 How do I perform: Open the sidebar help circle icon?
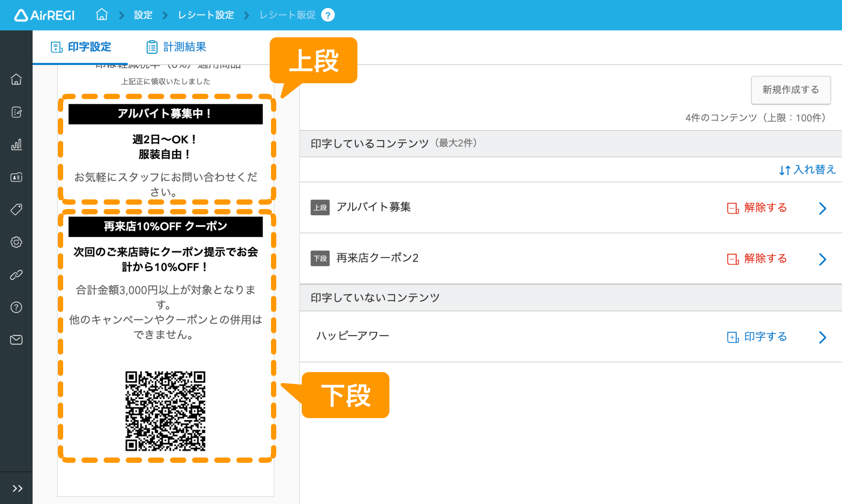tap(16, 307)
